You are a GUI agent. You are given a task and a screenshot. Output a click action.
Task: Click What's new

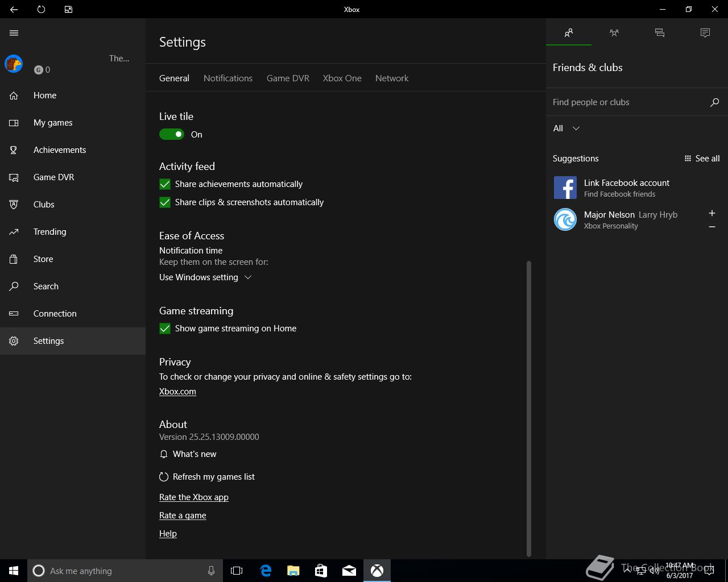pos(188,454)
